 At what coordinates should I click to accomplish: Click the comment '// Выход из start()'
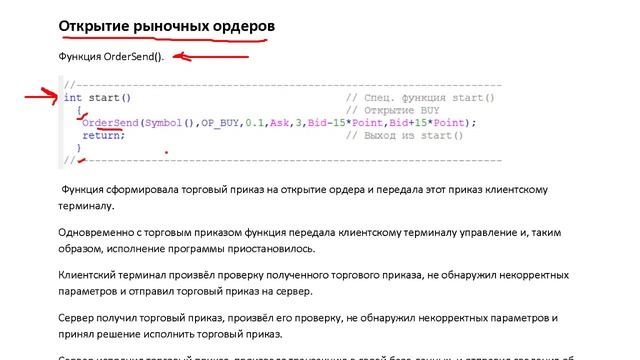coord(404,136)
